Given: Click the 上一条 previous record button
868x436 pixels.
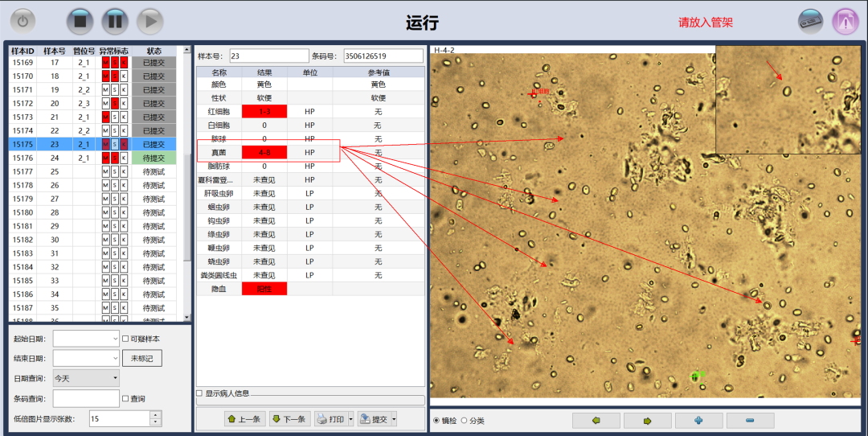Looking at the screenshot, I should point(244,419).
